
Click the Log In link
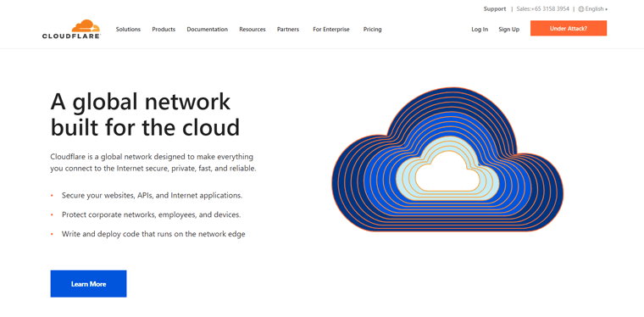pyautogui.click(x=480, y=29)
